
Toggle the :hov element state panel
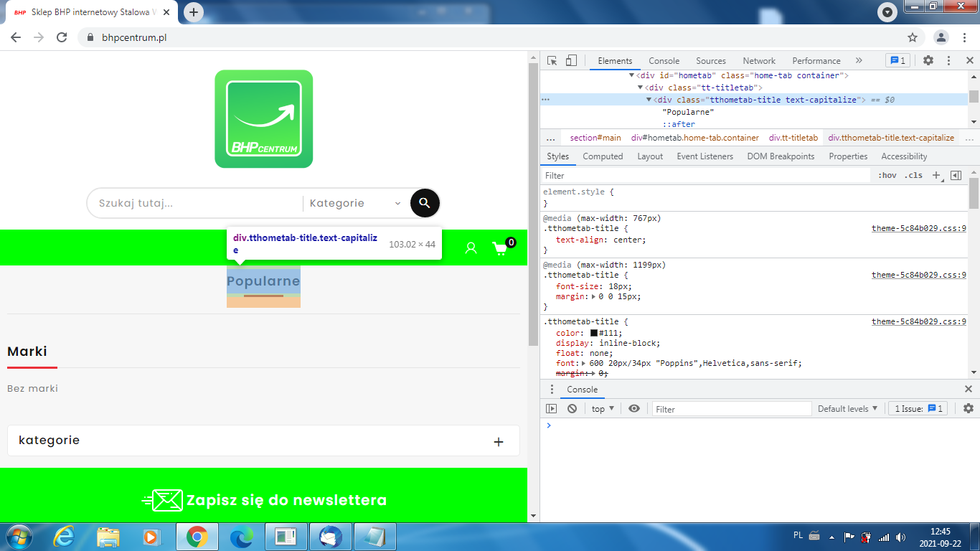click(887, 175)
